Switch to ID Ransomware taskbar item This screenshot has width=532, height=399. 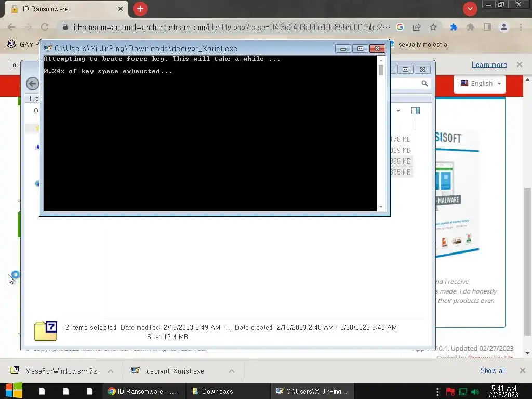143,391
